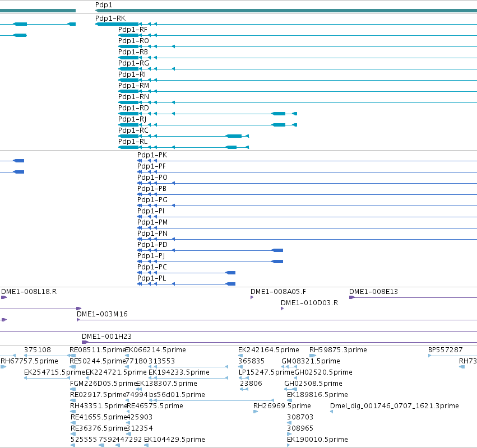477x448 pixels.
Task: Click the GM08321.5prime EST label
Action: (x=311, y=361)
